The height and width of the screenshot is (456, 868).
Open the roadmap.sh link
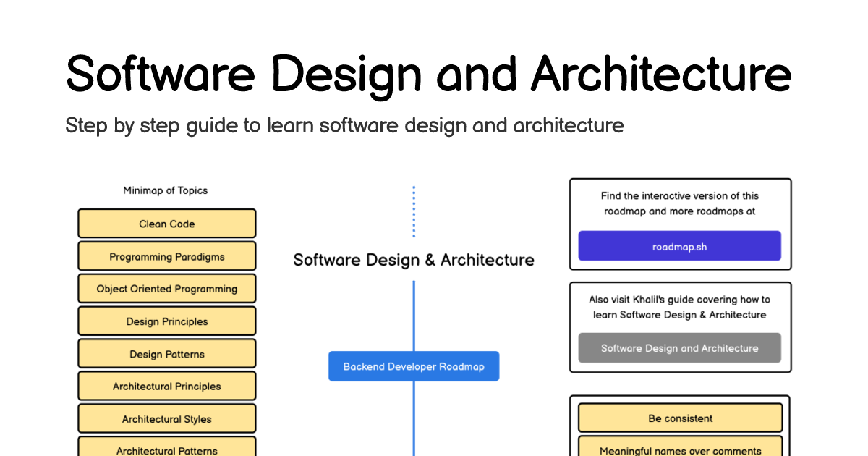click(x=680, y=245)
